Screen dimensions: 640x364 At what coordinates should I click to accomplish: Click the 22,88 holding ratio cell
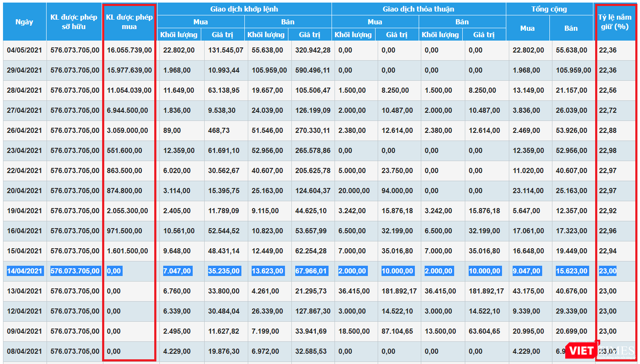[x=608, y=130]
